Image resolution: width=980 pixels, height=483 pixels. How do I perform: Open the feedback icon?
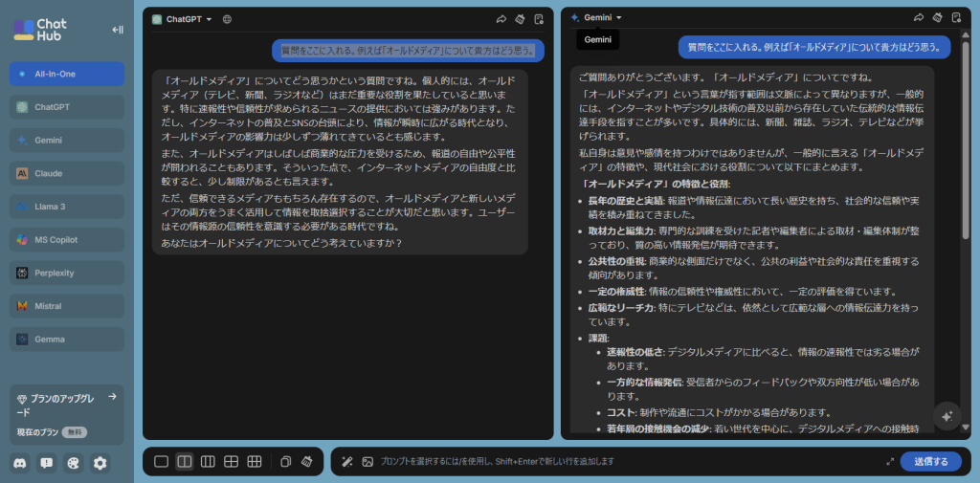(47, 463)
